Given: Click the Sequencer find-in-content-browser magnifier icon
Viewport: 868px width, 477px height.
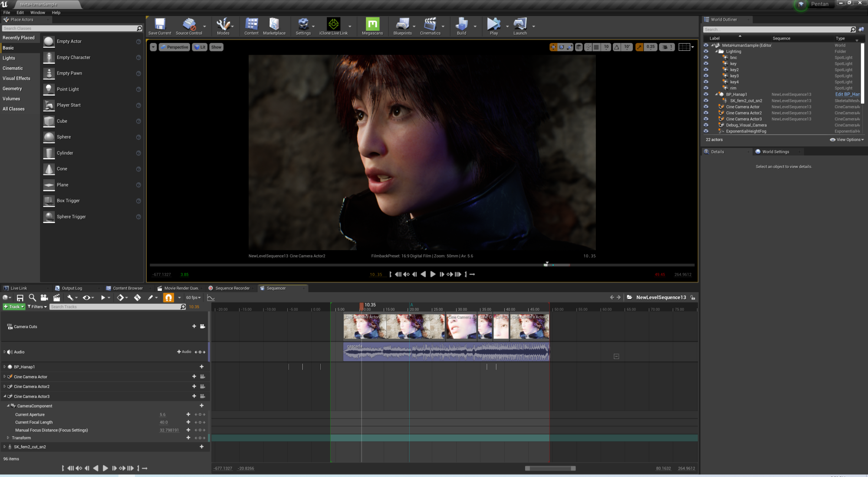Looking at the screenshot, I should (32, 298).
